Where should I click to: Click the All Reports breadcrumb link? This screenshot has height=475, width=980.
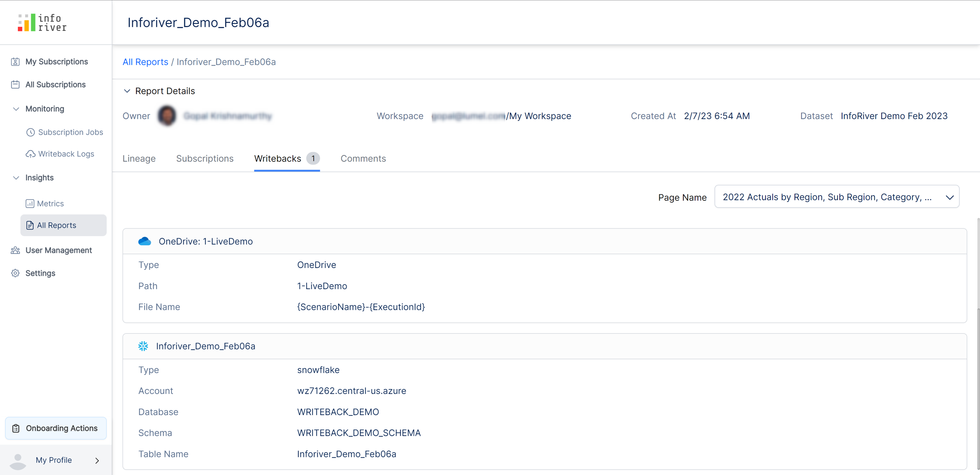click(145, 62)
